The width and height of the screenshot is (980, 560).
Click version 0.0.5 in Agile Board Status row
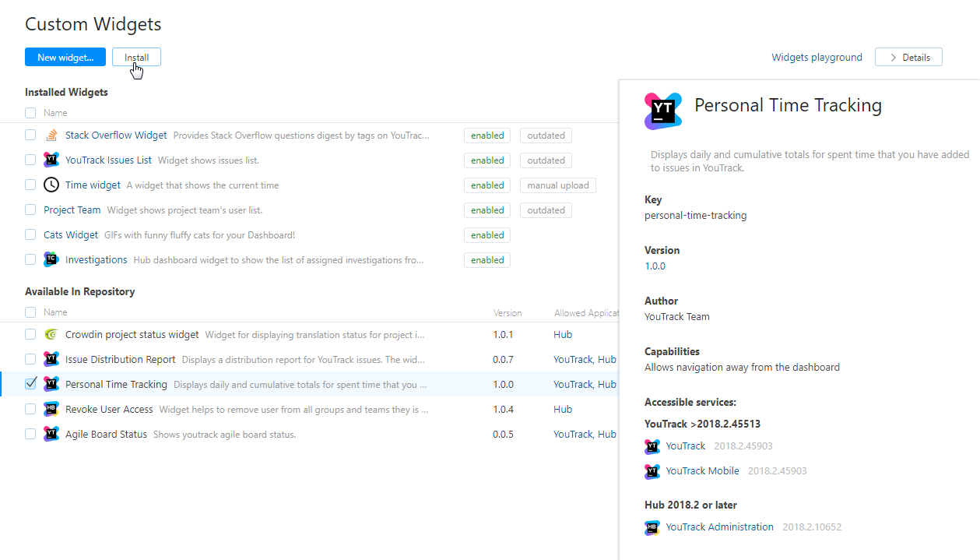coord(503,435)
